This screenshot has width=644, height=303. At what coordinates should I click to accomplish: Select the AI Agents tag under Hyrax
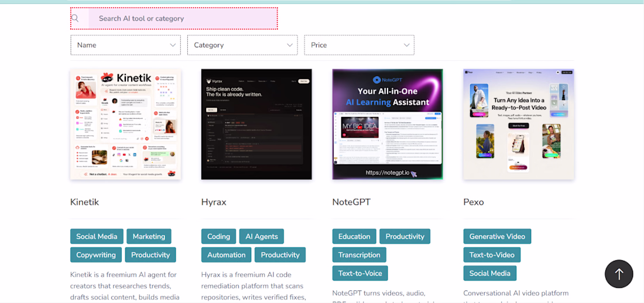tap(262, 236)
